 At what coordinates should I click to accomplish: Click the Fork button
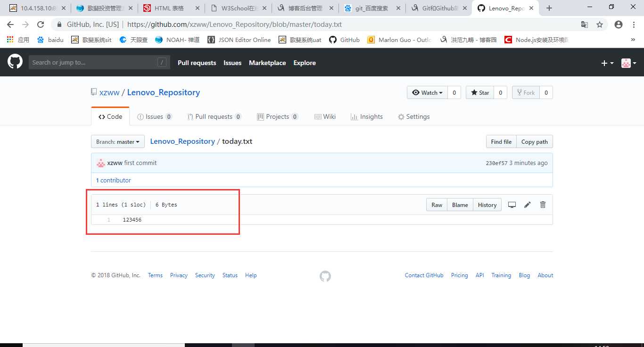click(x=525, y=92)
